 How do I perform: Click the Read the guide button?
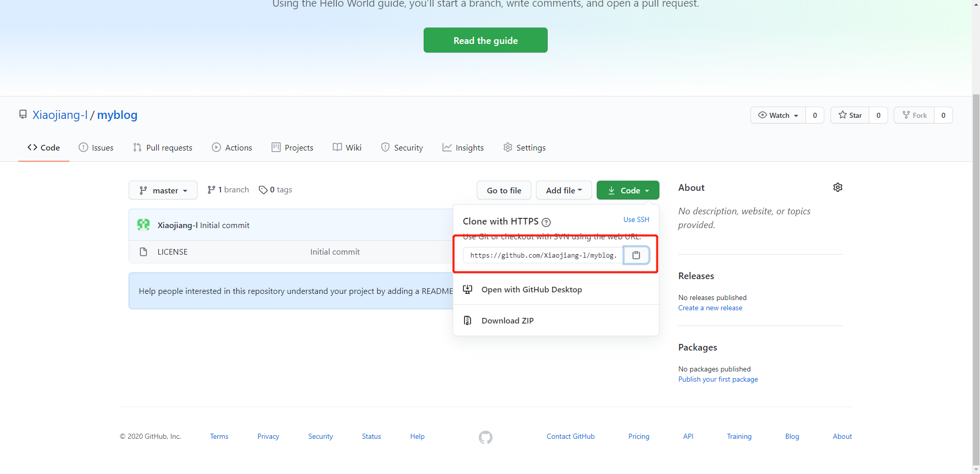pos(485,40)
